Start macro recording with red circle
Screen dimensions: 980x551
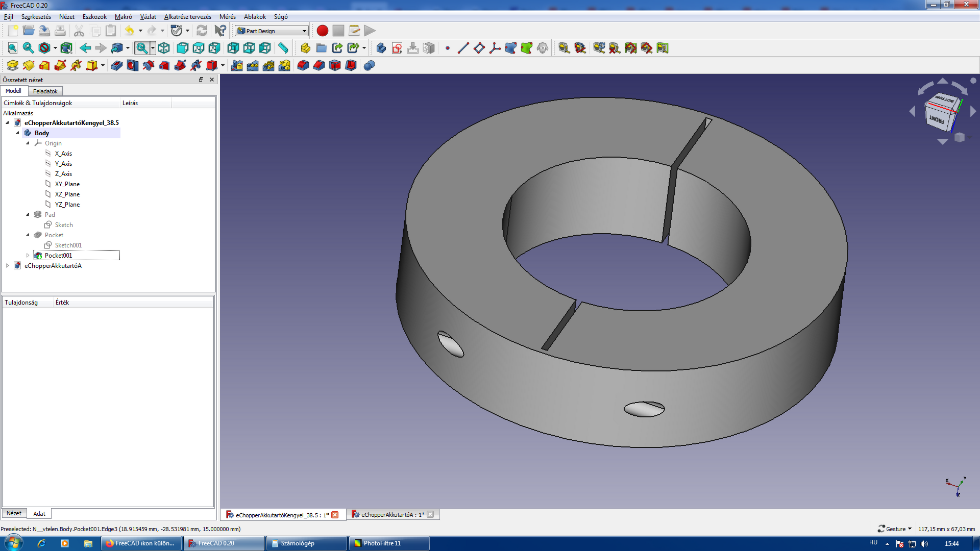tap(322, 31)
